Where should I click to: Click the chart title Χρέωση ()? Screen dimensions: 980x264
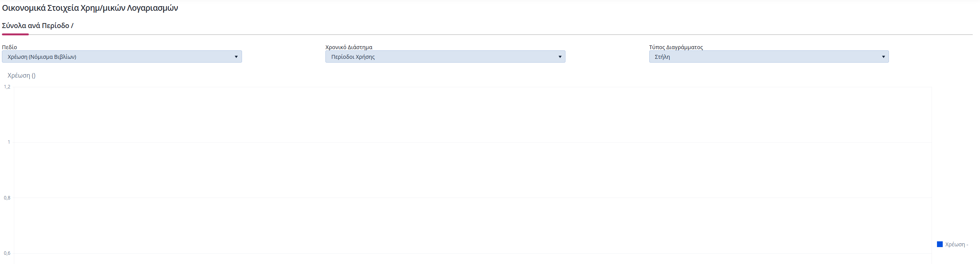pos(22,75)
